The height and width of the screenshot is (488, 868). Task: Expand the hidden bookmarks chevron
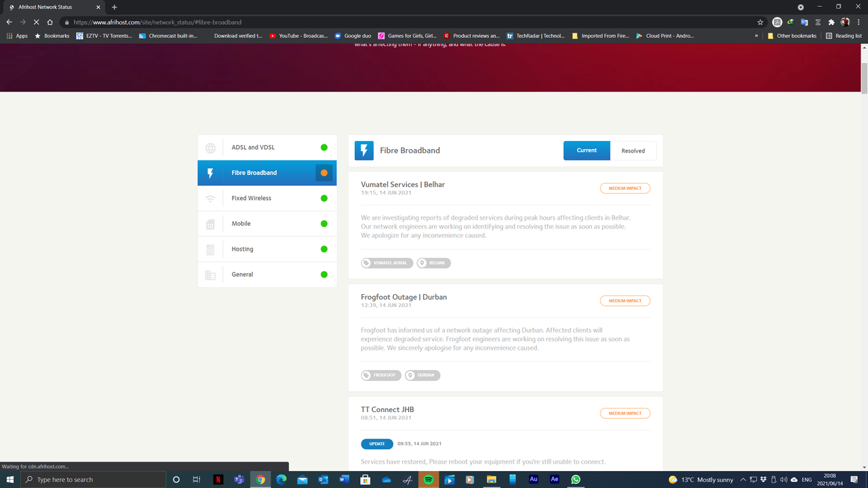tap(756, 36)
